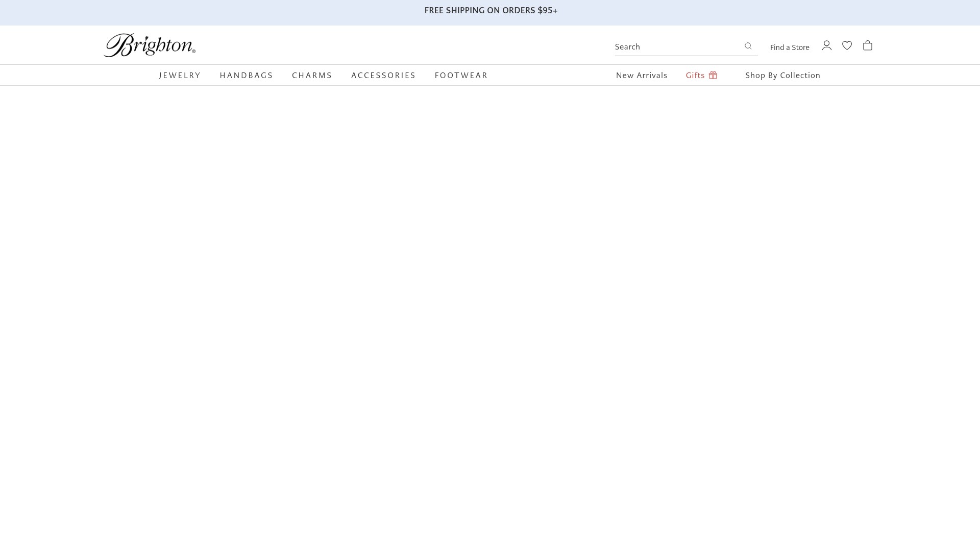This screenshot has height=551, width=980.
Task: Open the Accessories menu
Action: click(x=383, y=76)
